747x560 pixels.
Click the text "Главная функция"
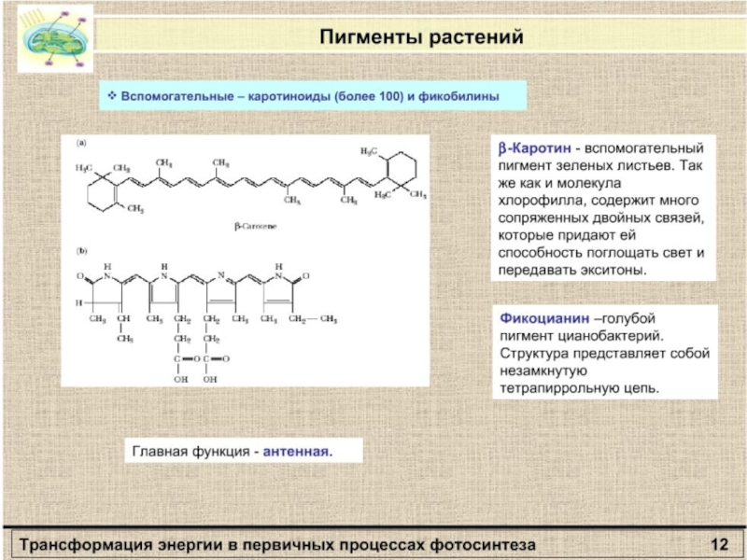pyautogui.click(x=191, y=451)
